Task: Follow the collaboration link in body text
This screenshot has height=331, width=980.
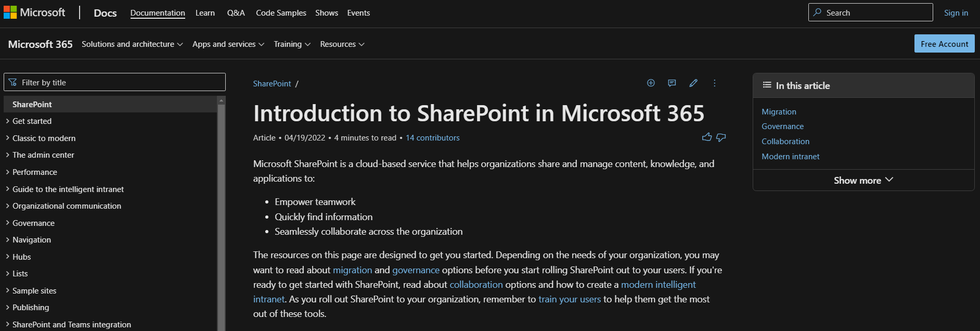Action: (476, 285)
